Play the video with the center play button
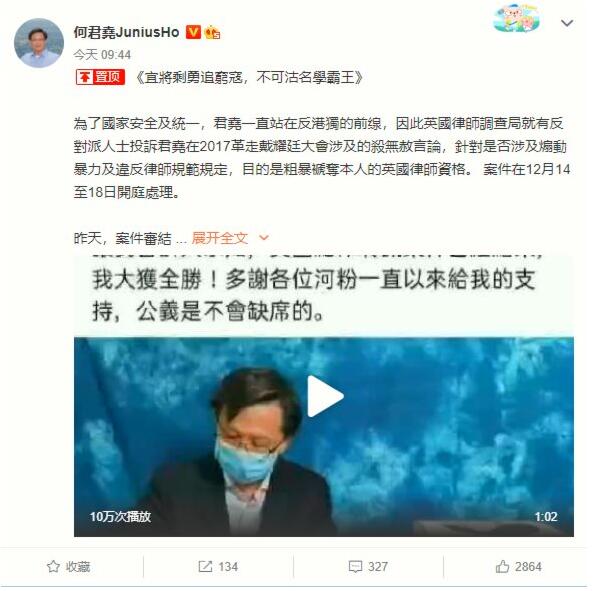Screen dimensions: 595x591 (x=325, y=396)
